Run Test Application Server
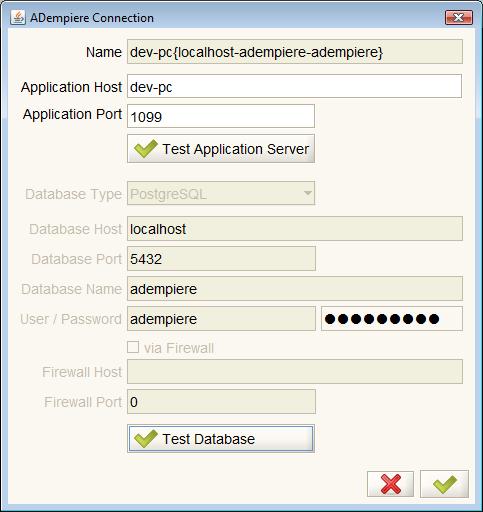The width and height of the screenshot is (483, 512). [x=221, y=149]
